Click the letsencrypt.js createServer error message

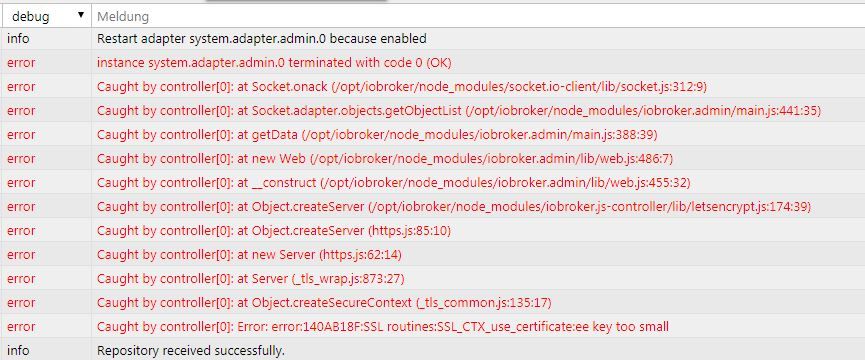coord(453,207)
